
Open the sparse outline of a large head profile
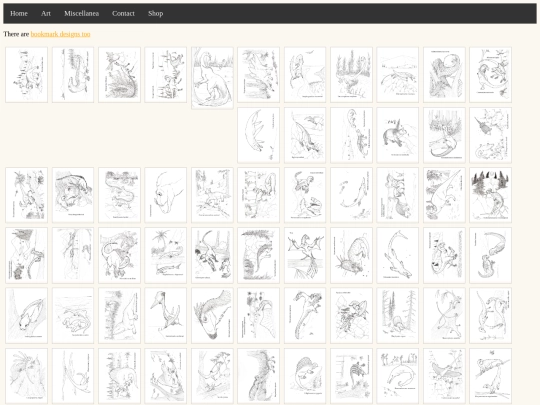(166, 195)
